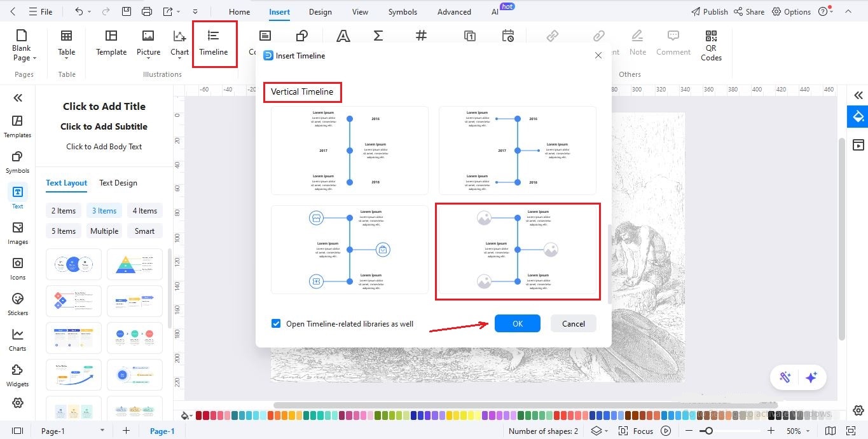This screenshot has width=868, height=439.
Task: Open Stickers in left sidebar
Action: [18, 304]
